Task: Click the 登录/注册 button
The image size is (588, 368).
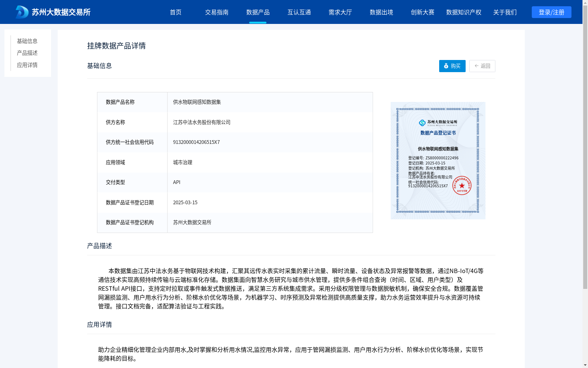Action: (552, 12)
